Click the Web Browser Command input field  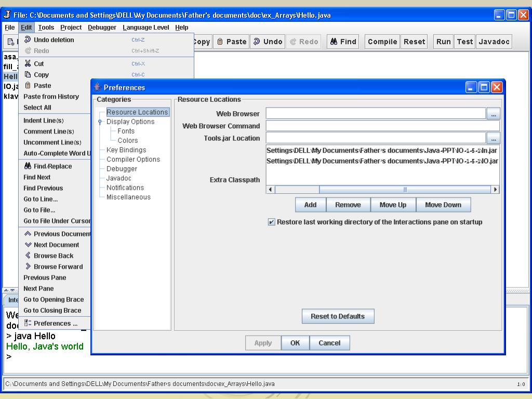[x=383, y=126]
